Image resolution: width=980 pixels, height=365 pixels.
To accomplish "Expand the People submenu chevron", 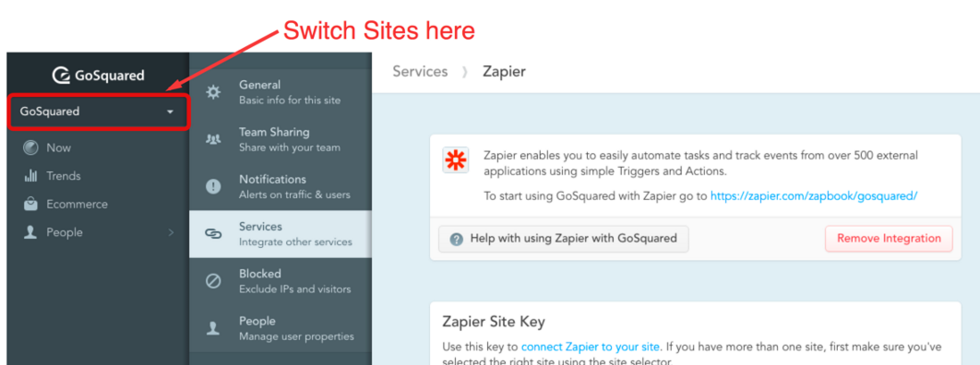I will (x=171, y=232).
